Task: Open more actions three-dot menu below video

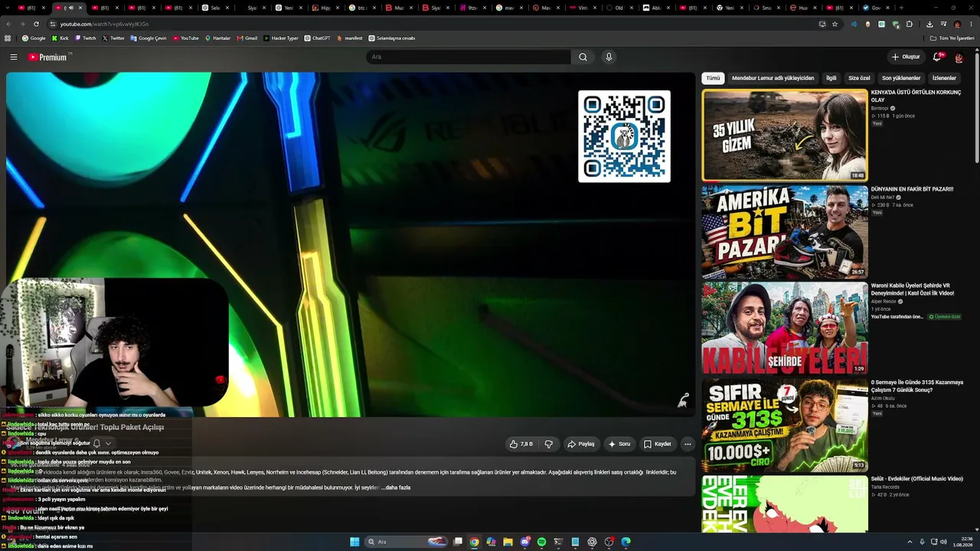Action: click(x=688, y=444)
